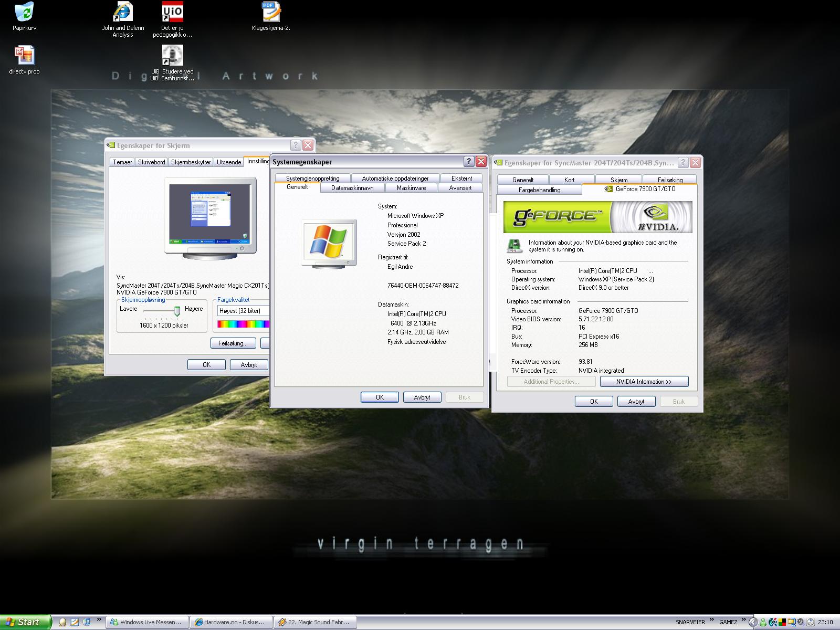Click OK in SyncMaster properties window

click(594, 402)
